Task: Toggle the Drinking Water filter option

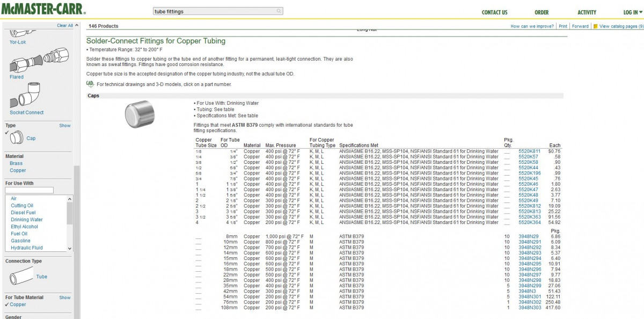Action: click(x=27, y=220)
